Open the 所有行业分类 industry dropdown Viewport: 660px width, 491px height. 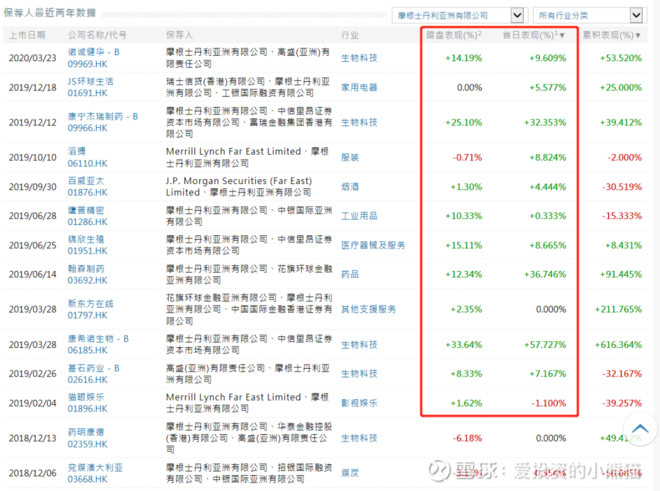pos(588,16)
